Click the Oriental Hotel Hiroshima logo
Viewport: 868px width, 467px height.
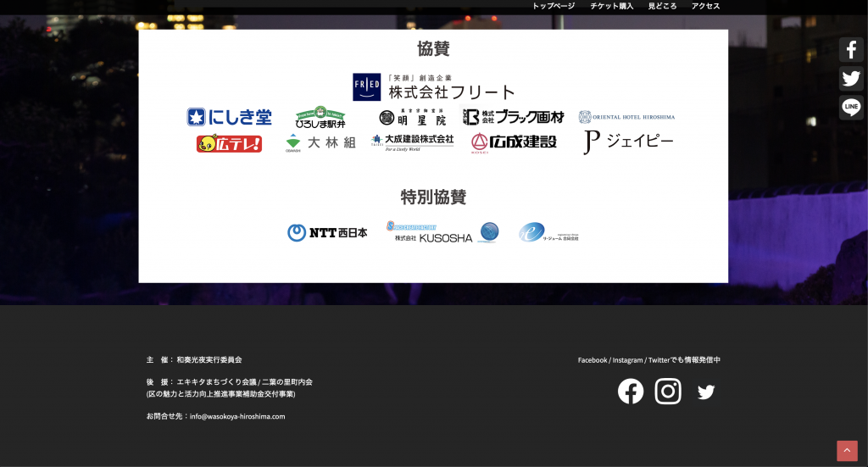tap(626, 117)
